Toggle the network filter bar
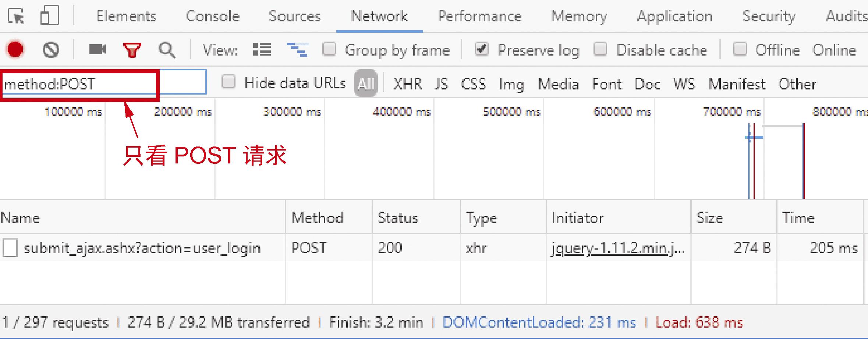The height and width of the screenshot is (339, 868). (132, 49)
